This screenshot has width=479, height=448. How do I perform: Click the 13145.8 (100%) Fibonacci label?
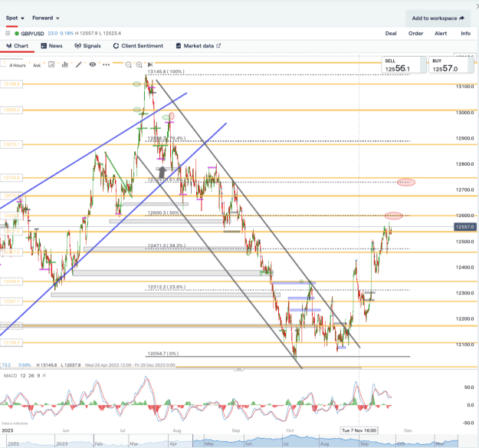[166, 71]
